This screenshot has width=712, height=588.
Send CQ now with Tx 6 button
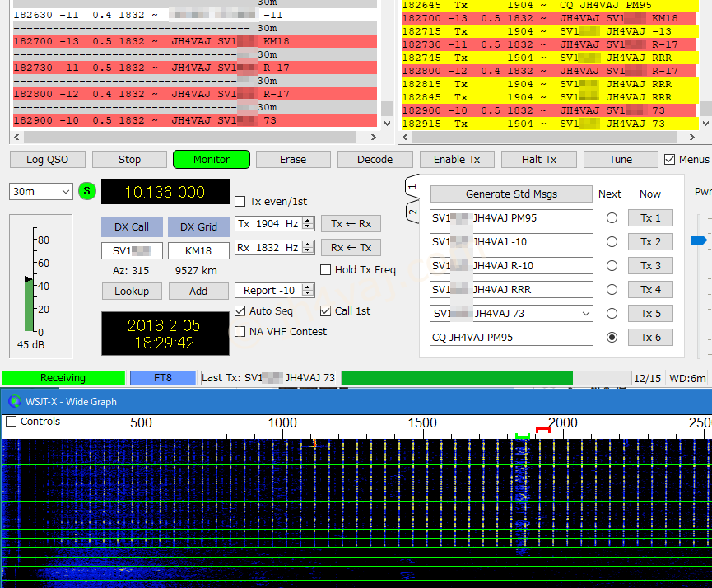[650, 337]
